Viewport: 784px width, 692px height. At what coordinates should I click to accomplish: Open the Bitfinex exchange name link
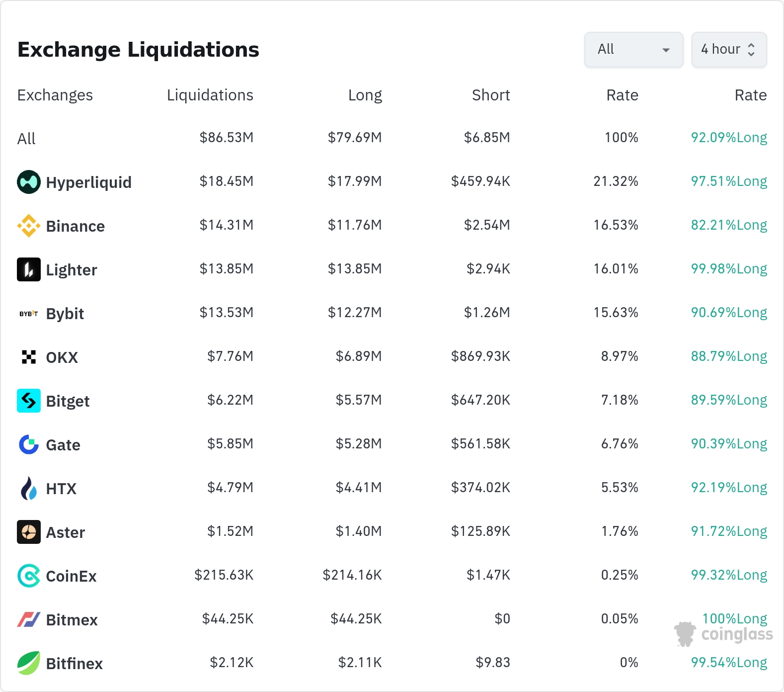click(x=74, y=664)
